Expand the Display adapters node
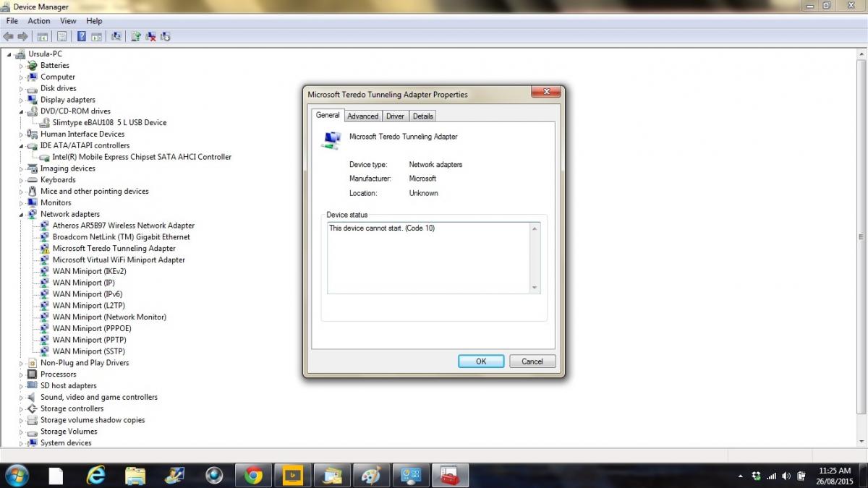The width and height of the screenshot is (868, 488). [x=21, y=100]
